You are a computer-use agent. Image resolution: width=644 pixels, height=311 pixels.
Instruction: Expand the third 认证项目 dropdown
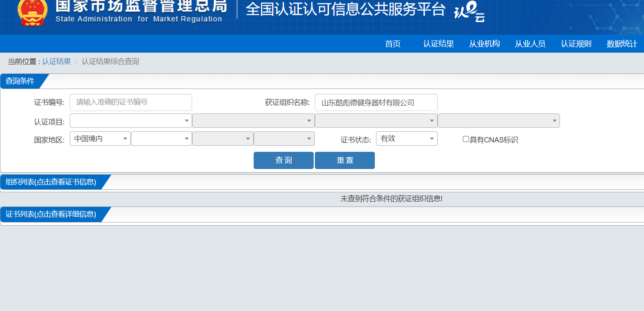[376, 121]
